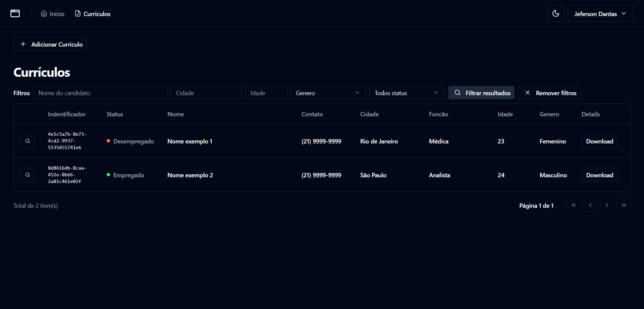Screen dimensions: 644x309
Task: Download the resume for Nome exemplo 1
Action: point(599,141)
